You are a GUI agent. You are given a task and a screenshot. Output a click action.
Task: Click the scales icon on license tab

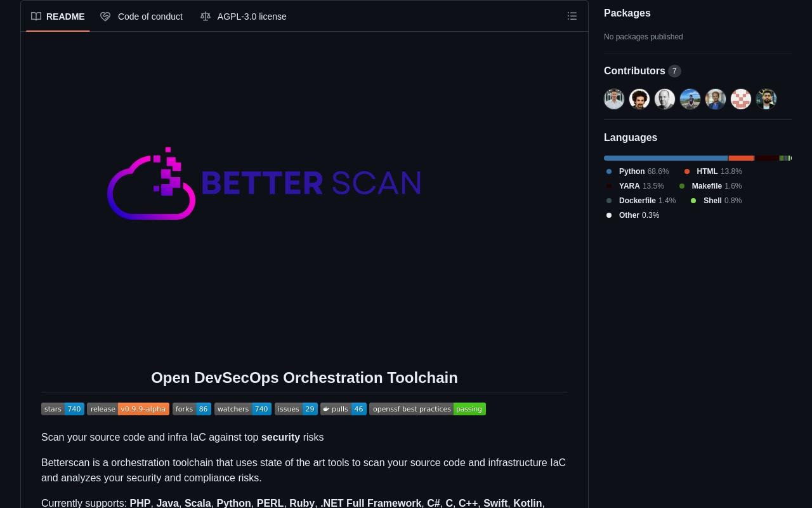pos(205,17)
